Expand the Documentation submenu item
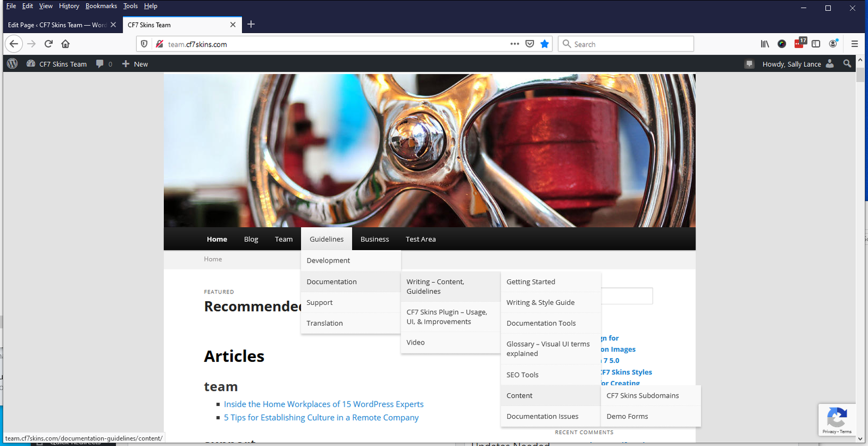The width and height of the screenshot is (868, 446). tap(331, 282)
